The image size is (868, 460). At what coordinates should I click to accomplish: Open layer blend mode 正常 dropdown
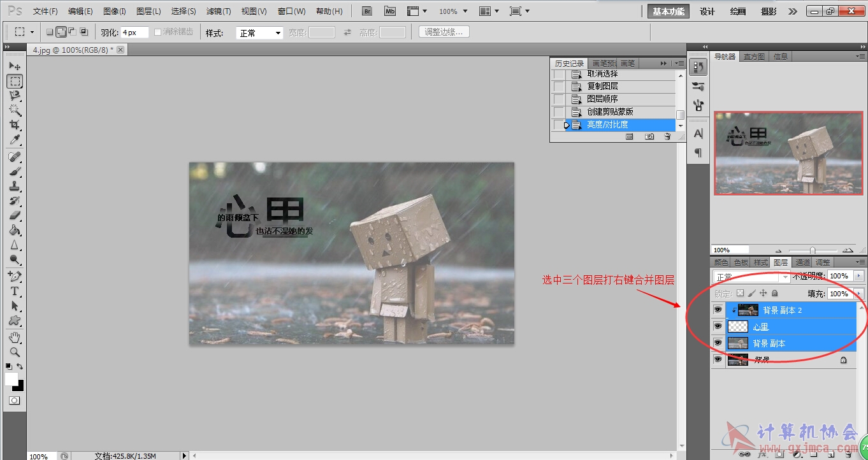pyautogui.click(x=751, y=277)
